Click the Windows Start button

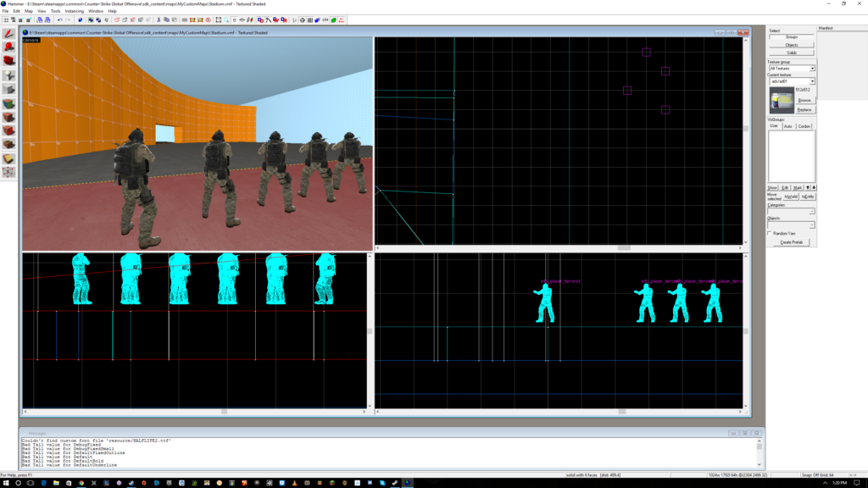(4, 483)
